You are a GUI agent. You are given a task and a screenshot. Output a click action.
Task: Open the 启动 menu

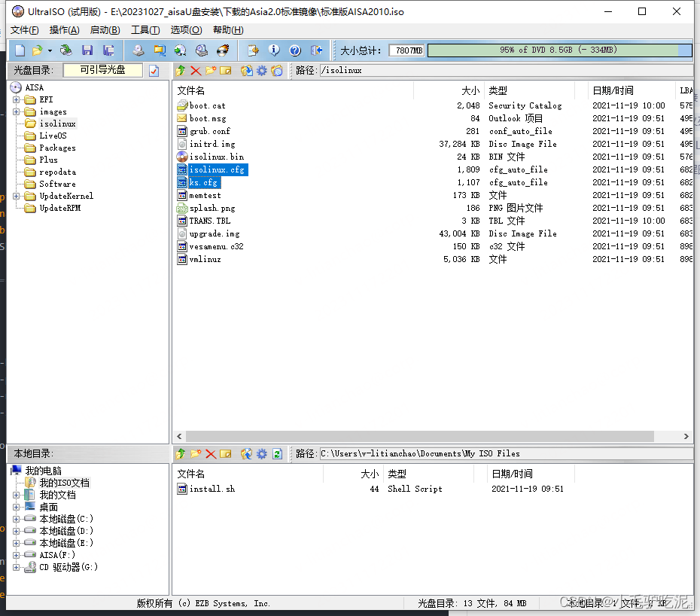105,29
